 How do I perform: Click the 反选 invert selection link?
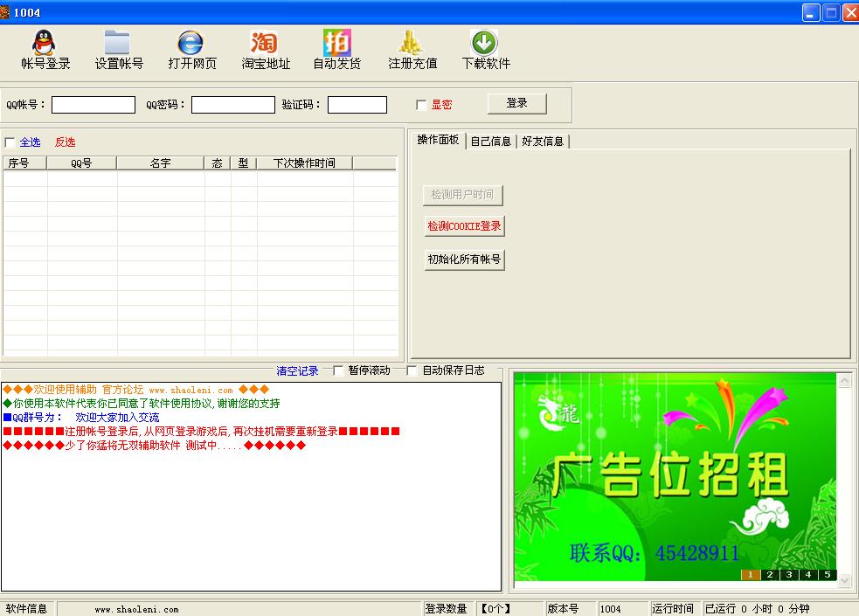pyautogui.click(x=65, y=142)
